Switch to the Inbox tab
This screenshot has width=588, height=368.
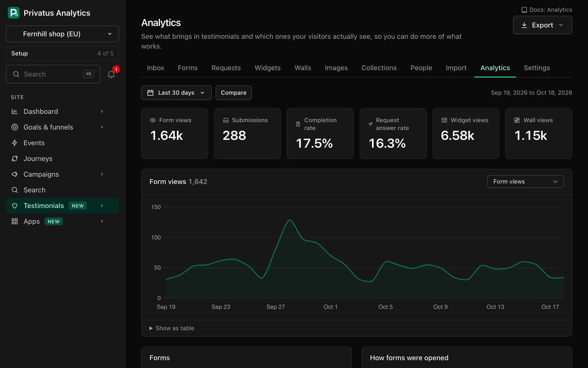[156, 68]
